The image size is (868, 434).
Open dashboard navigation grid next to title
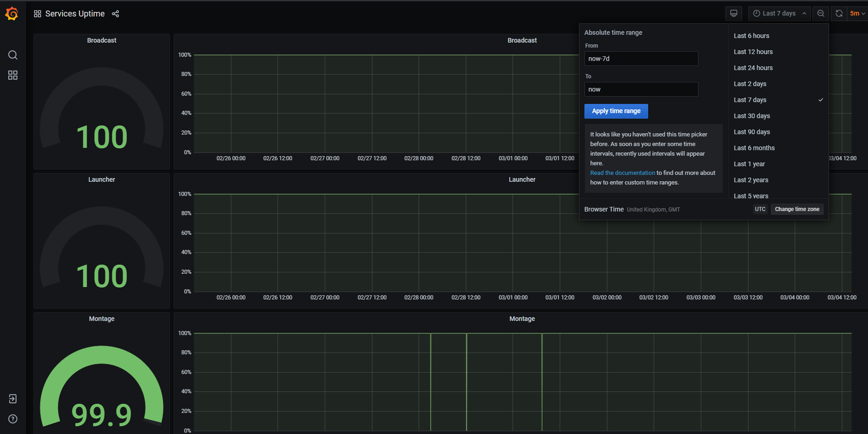tap(38, 14)
